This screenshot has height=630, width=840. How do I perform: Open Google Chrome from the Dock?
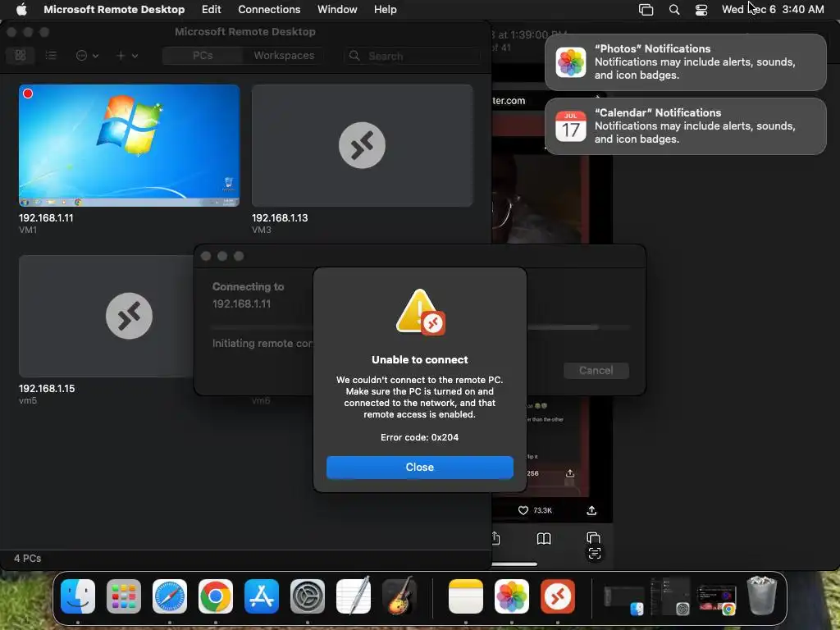pyautogui.click(x=216, y=596)
